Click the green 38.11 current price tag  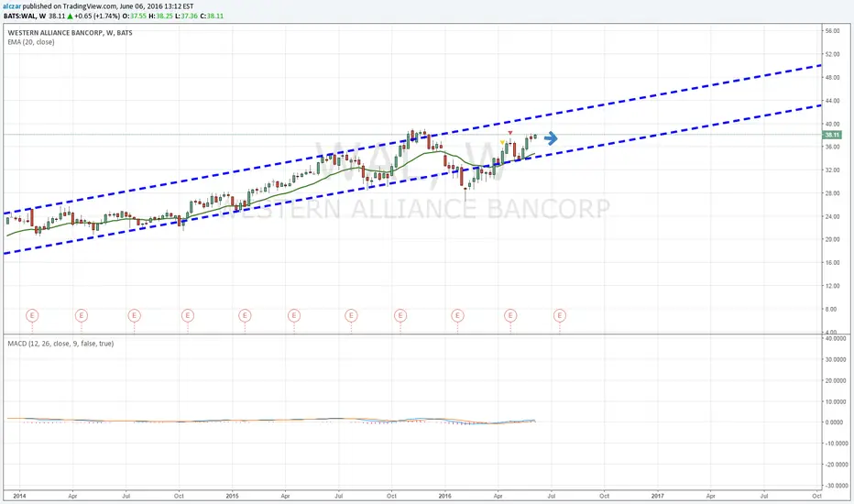click(x=832, y=135)
